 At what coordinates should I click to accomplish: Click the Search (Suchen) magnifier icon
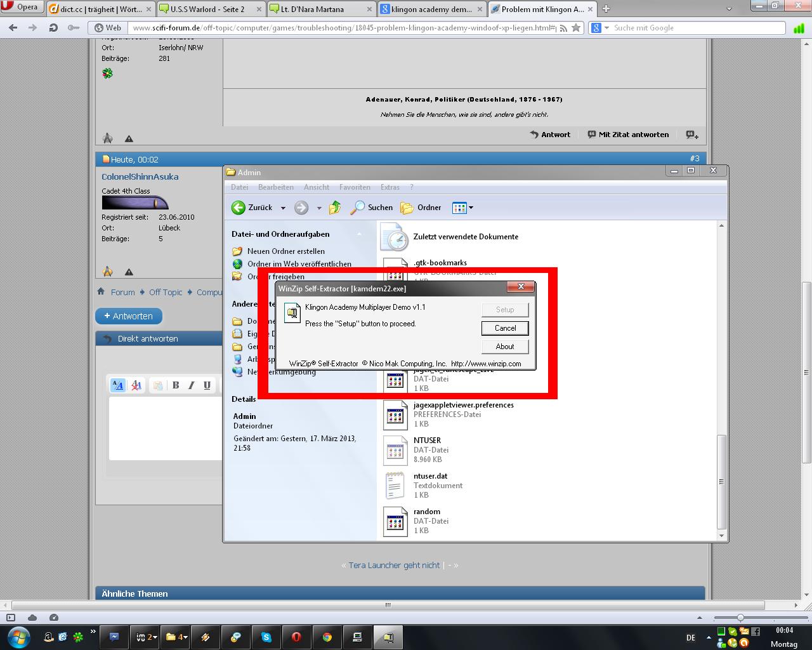358,208
